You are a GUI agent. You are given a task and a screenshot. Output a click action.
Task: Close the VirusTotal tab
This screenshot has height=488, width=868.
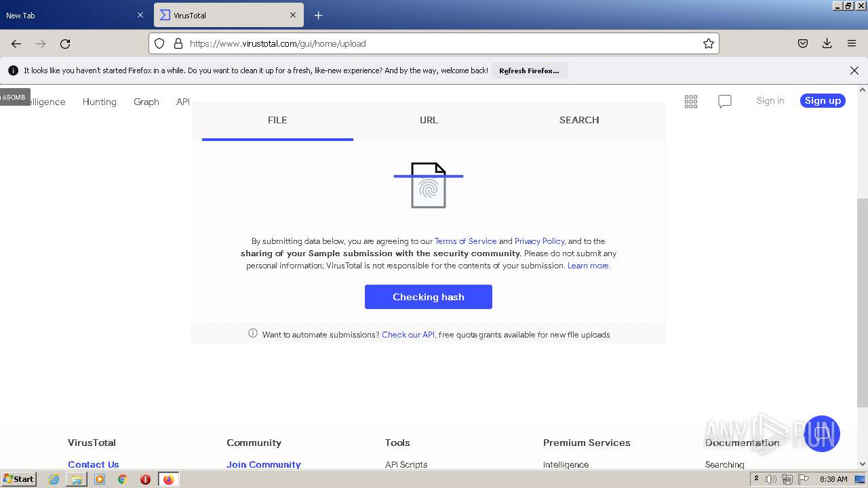click(293, 15)
